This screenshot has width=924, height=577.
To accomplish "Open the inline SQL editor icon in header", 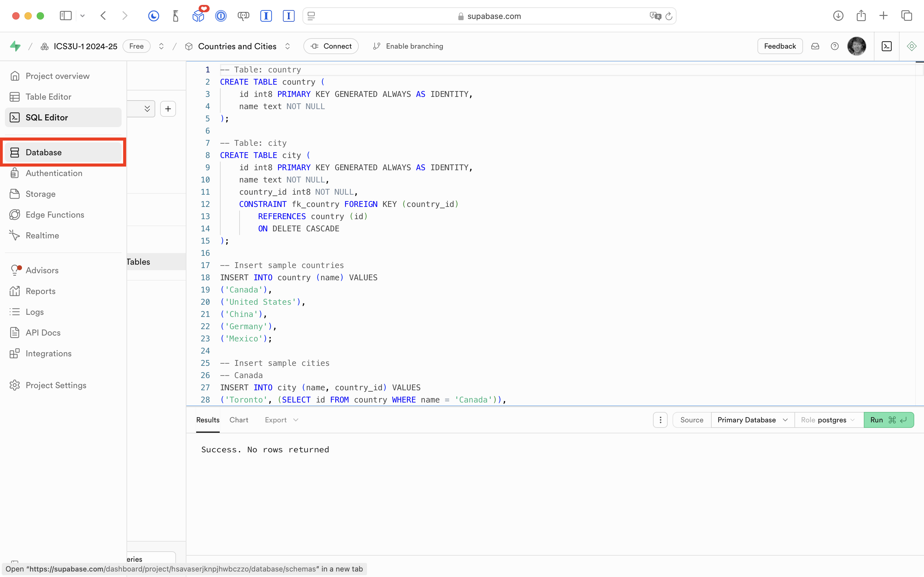I will tap(887, 46).
